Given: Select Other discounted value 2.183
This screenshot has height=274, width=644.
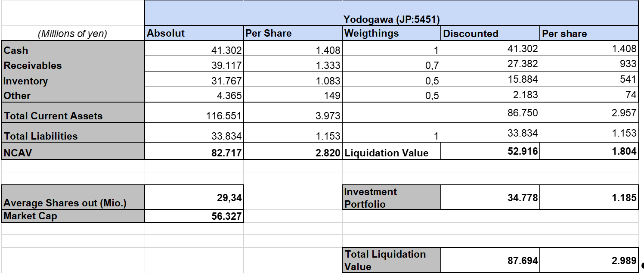Looking at the screenshot, I should 491,95.
